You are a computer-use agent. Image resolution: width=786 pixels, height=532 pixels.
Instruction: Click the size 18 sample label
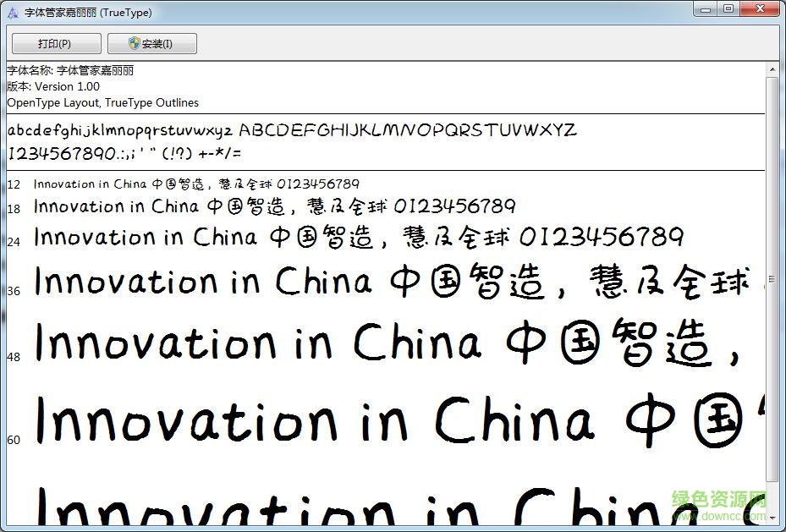14,209
